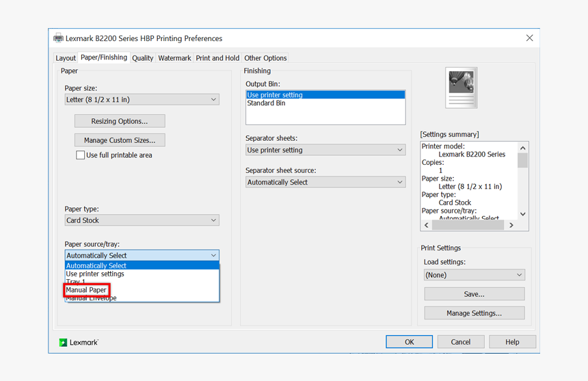
Task: Click the page preview thumbnail
Action: (461, 88)
